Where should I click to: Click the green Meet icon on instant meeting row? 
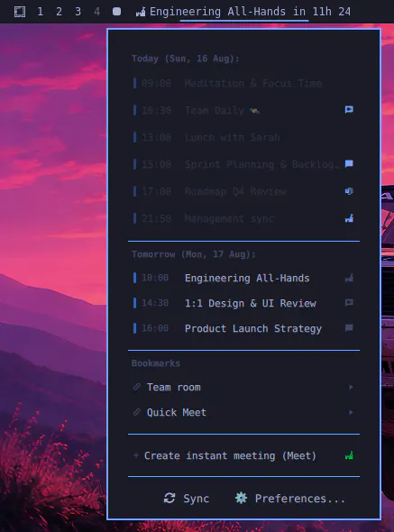pos(349,455)
